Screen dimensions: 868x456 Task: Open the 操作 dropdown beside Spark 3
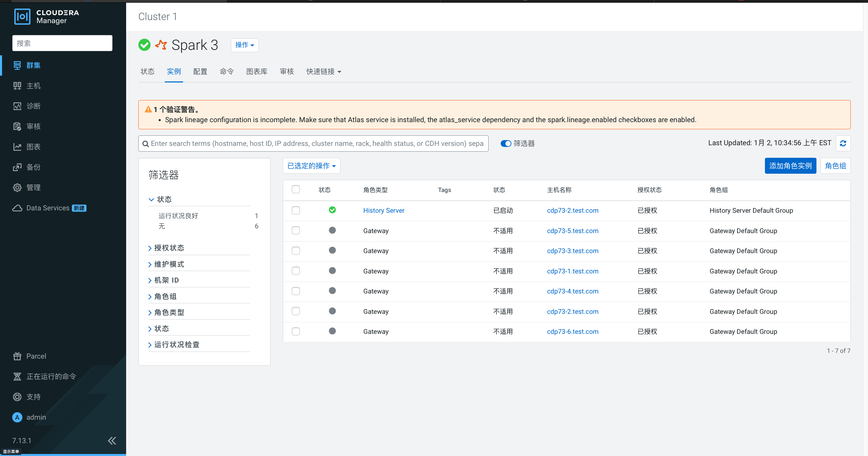tap(244, 45)
